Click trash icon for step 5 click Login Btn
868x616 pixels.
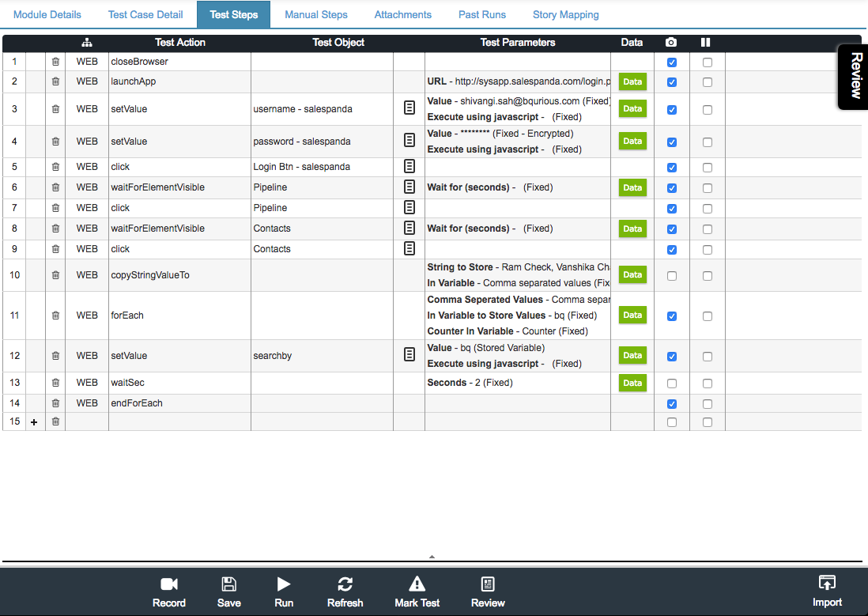coord(55,167)
